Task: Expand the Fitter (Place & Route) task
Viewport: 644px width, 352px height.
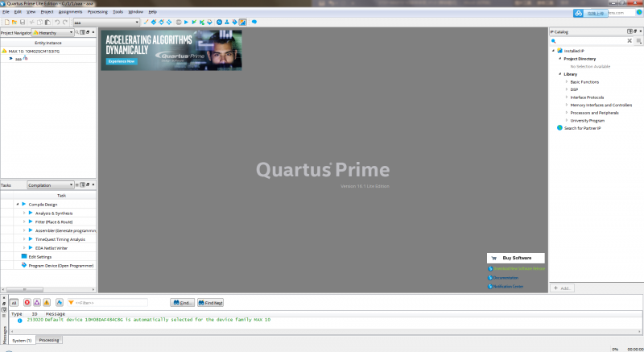Action: pos(24,222)
